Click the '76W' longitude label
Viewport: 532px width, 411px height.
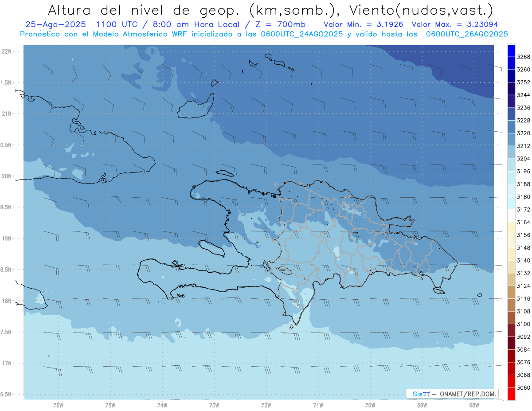coord(58,405)
